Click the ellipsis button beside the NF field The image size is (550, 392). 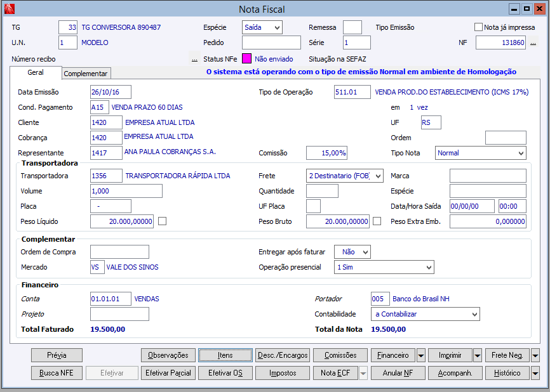[533, 43]
